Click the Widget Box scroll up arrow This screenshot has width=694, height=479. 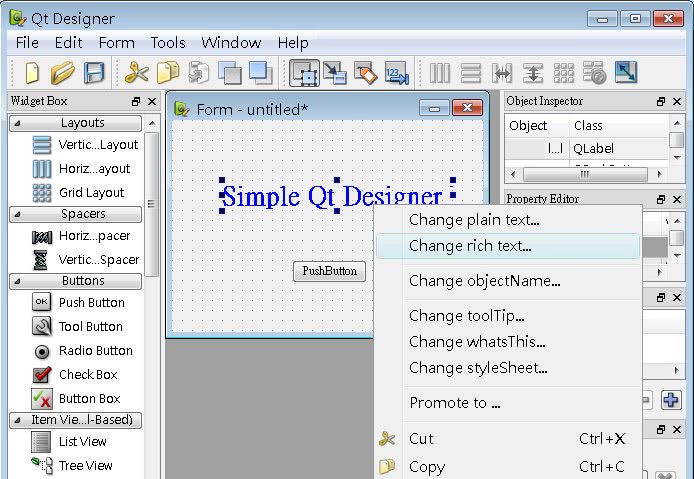[152, 123]
